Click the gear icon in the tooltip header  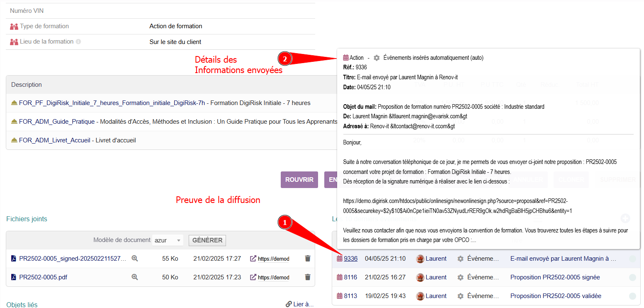[377, 58]
